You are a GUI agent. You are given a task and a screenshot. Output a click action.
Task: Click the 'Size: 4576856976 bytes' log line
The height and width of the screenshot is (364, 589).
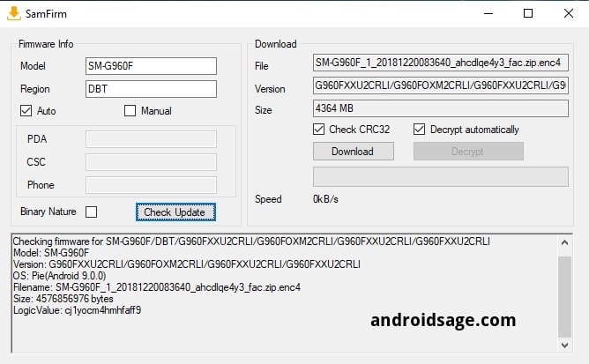(x=63, y=299)
